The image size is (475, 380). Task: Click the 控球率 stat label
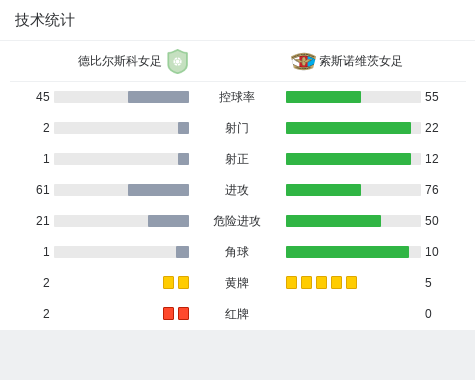tap(237, 97)
